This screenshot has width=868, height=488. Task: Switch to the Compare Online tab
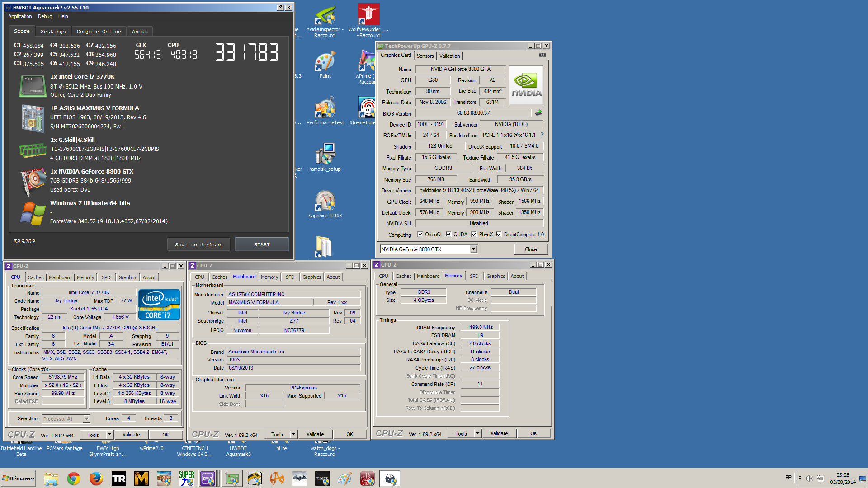[99, 32]
